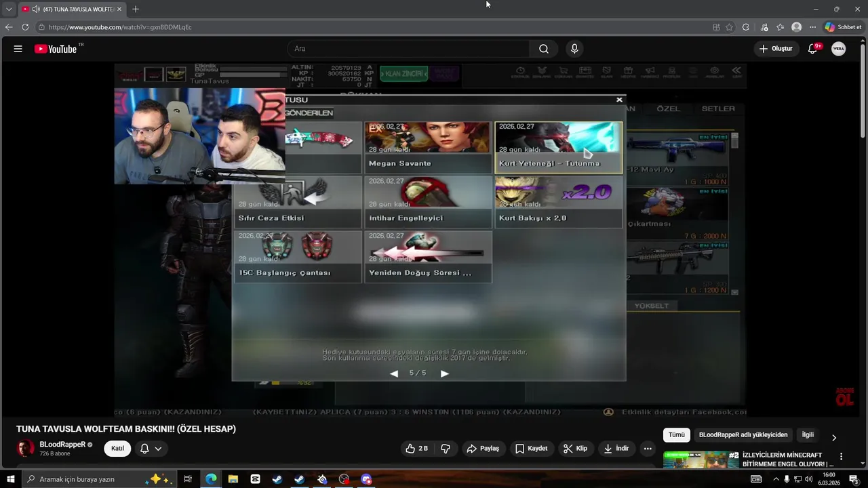This screenshot has width=868, height=488.
Task: Click the YouTube Ara search field
Action: coord(408,49)
